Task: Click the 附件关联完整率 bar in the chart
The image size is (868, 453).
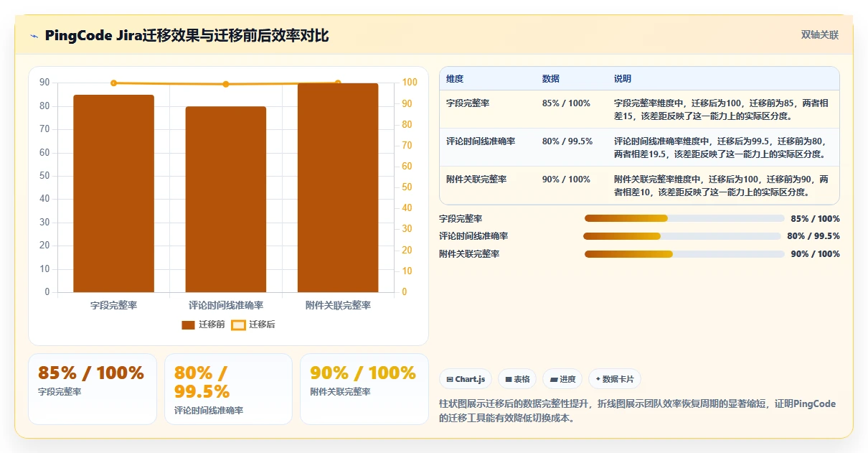Action: pos(338,188)
